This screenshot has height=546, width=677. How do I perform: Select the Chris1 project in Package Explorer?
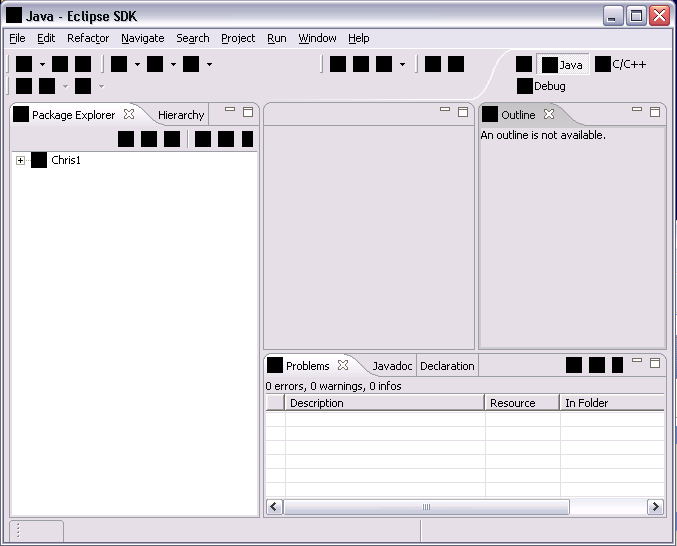coord(66,160)
